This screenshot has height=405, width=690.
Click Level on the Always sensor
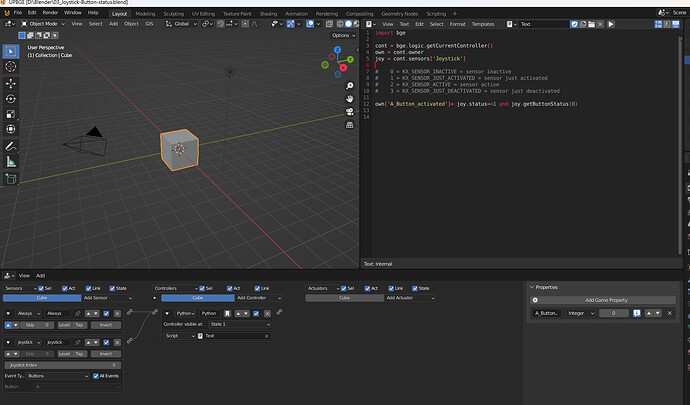pyautogui.click(x=64, y=325)
